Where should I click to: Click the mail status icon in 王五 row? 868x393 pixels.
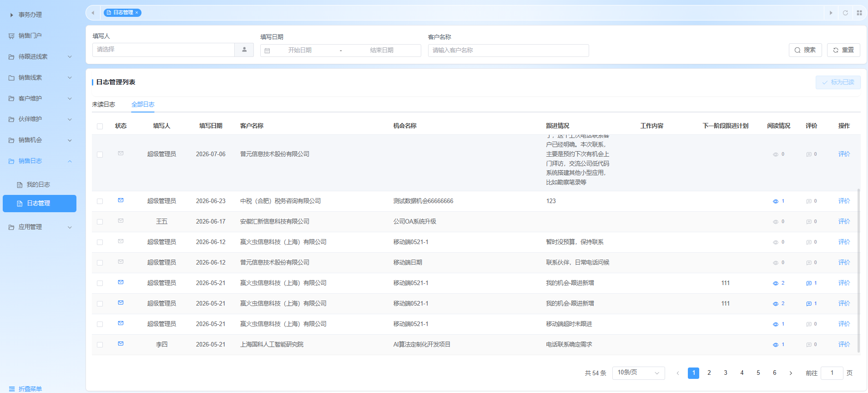[x=121, y=221]
